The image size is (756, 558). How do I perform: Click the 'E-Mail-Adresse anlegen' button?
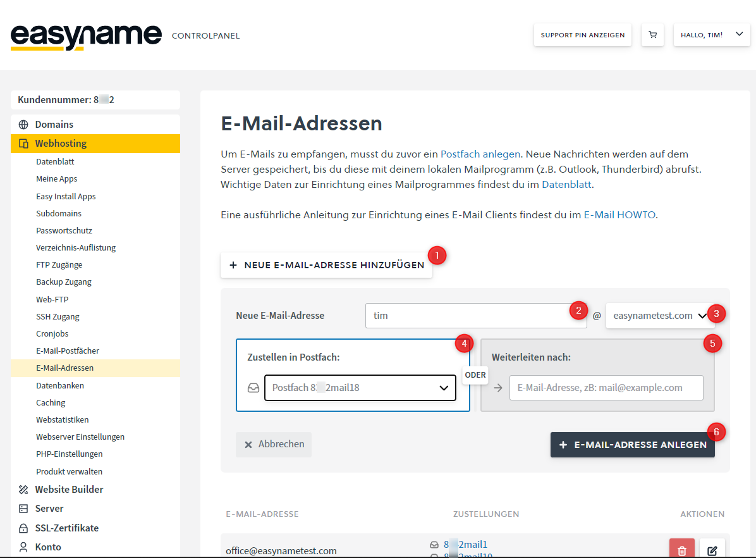(632, 445)
